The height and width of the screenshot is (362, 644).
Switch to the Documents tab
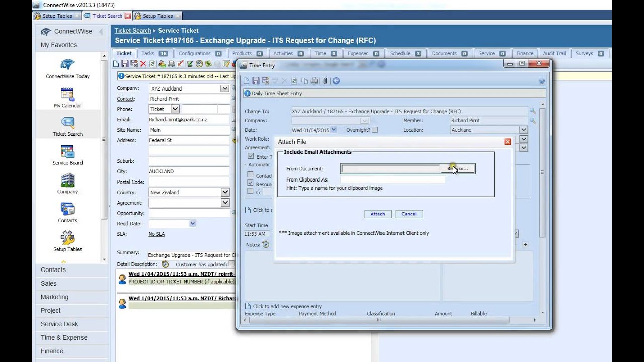pos(449,53)
